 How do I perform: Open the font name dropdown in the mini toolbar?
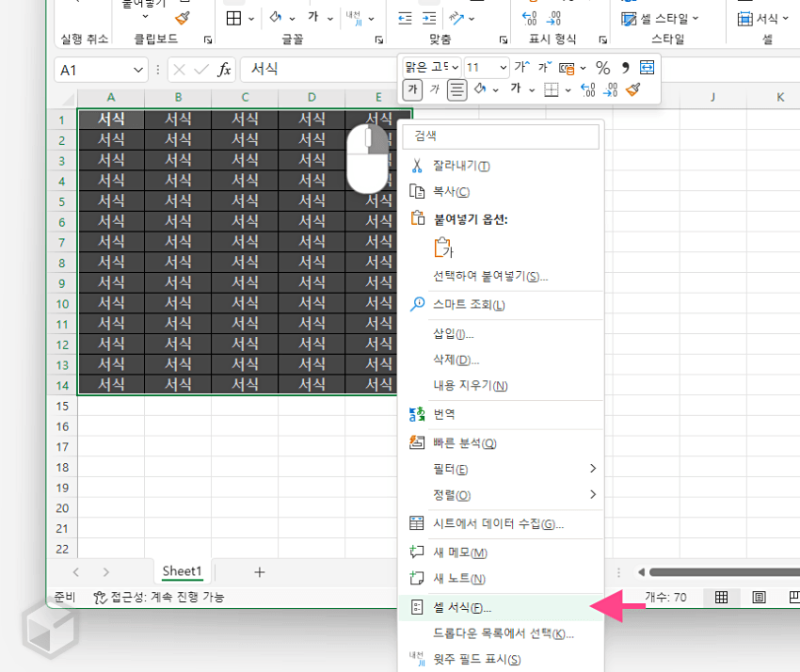point(456,68)
